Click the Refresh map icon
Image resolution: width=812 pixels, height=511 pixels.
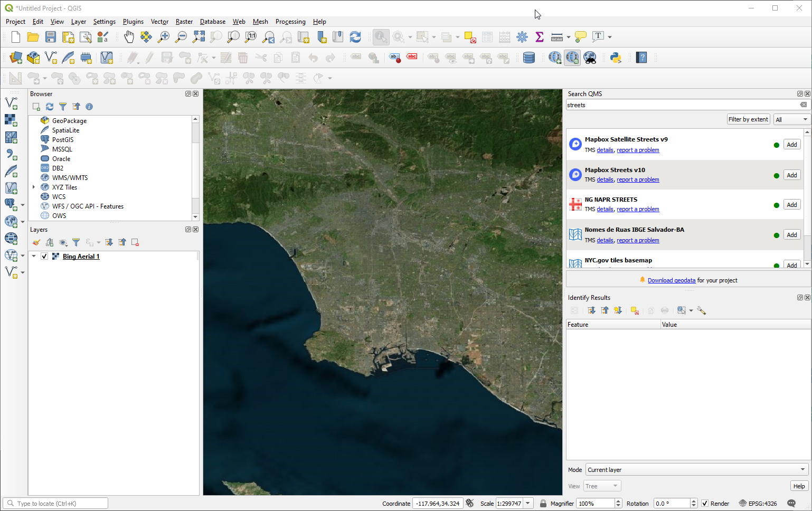coord(355,37)
